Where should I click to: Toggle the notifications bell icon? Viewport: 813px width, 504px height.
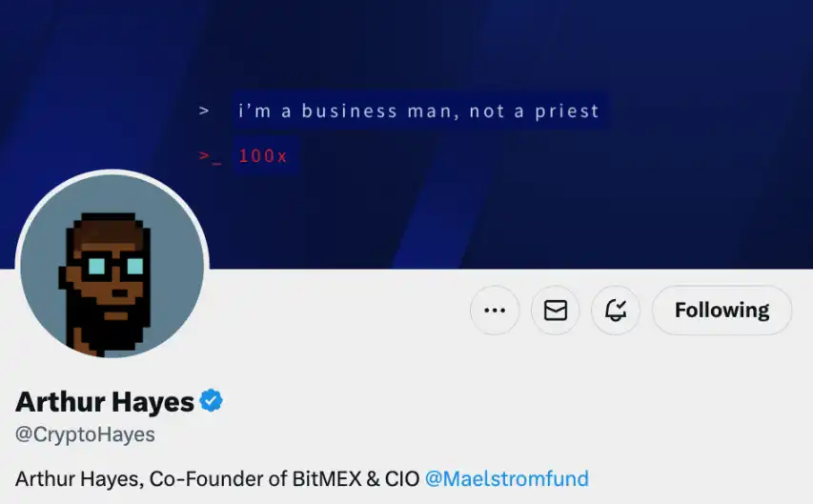[616, 310]
